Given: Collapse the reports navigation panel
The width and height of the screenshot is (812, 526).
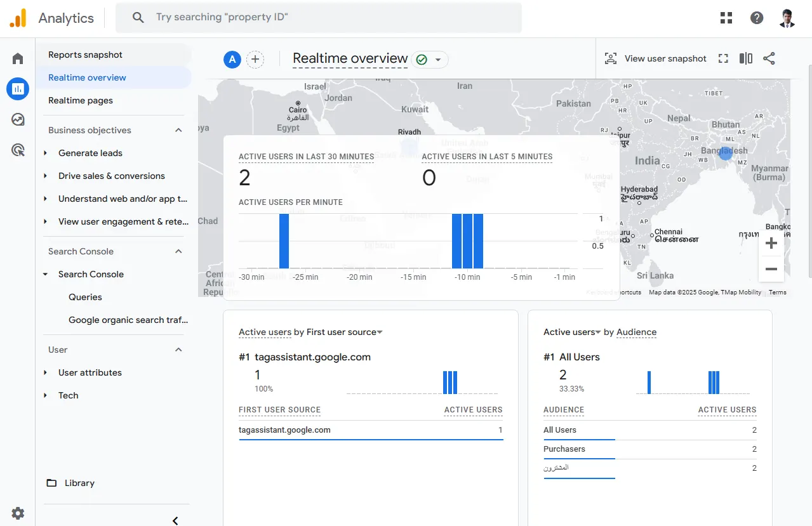Looking at the screenshot, I should click(x=175, y=521).
